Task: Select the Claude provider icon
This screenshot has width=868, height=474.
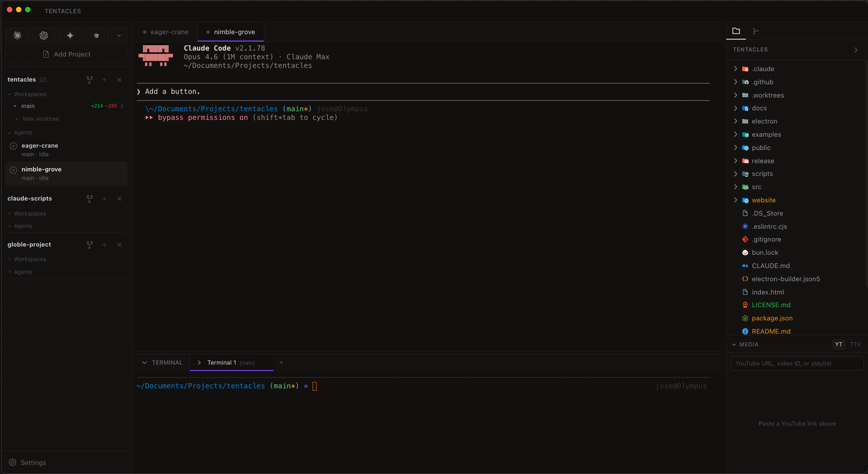Action: pos(17,36)
